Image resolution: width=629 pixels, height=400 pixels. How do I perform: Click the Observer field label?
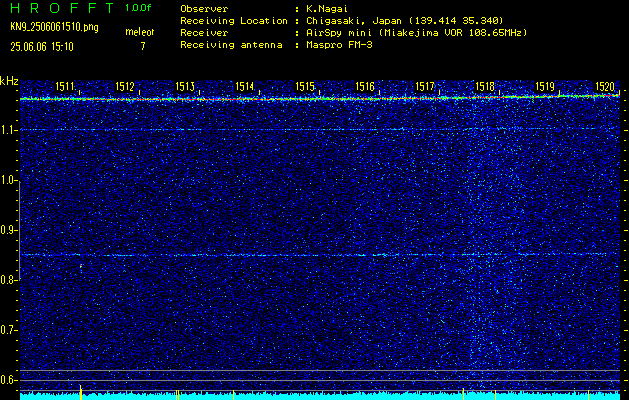[x=204, y=8]
